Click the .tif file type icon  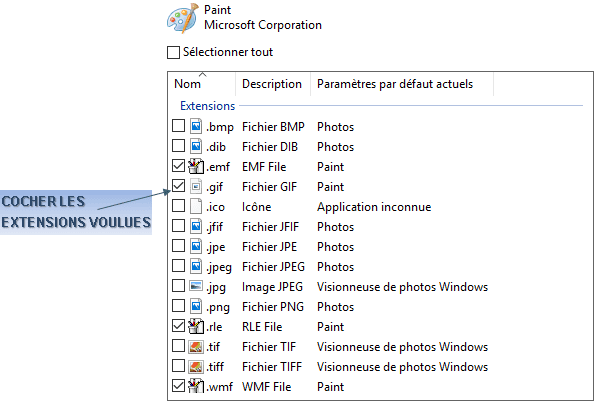[x=196, y=346]
